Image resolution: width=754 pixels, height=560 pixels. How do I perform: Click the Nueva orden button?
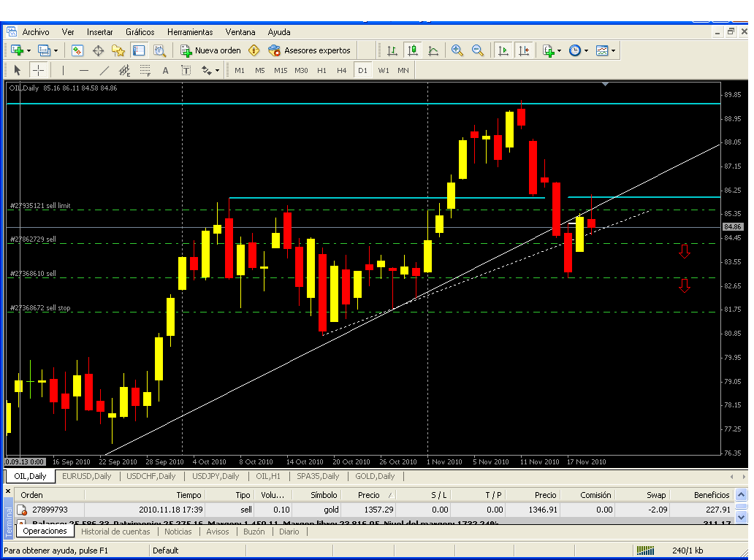pyautogui.click(x=210, y=50)
